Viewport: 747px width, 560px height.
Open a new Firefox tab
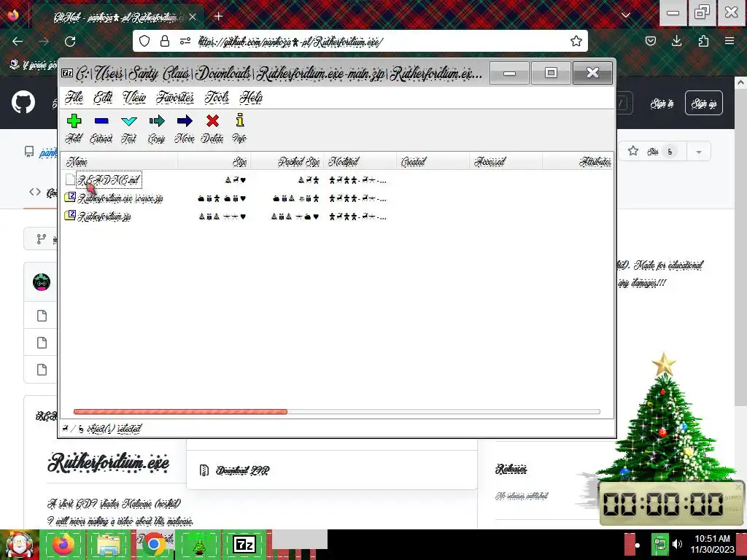[218, 17]
